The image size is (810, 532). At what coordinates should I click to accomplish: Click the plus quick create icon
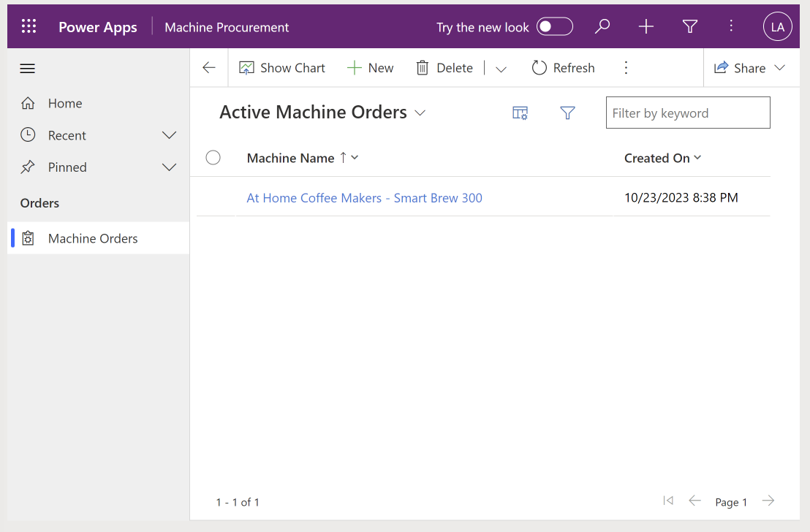coord(646,26)
